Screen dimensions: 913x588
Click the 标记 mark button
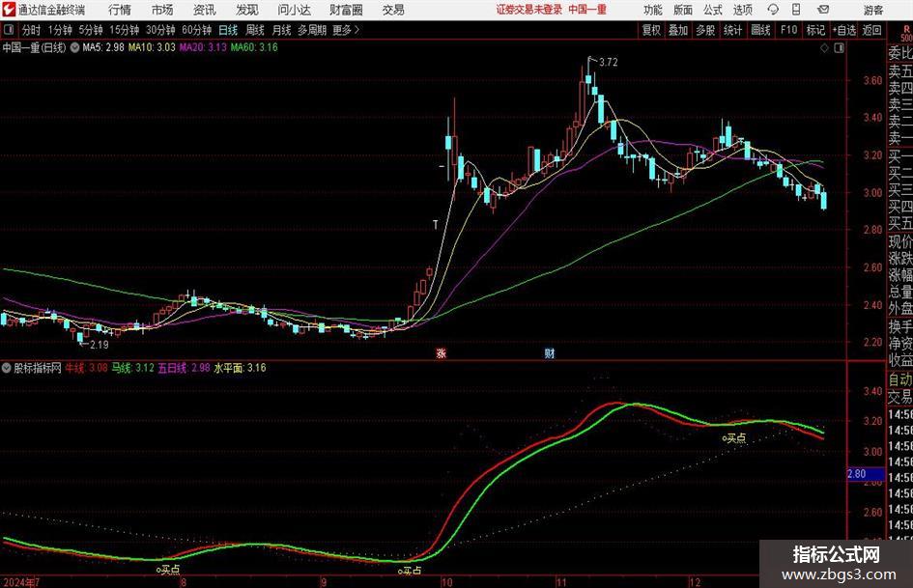coord(815,30)
